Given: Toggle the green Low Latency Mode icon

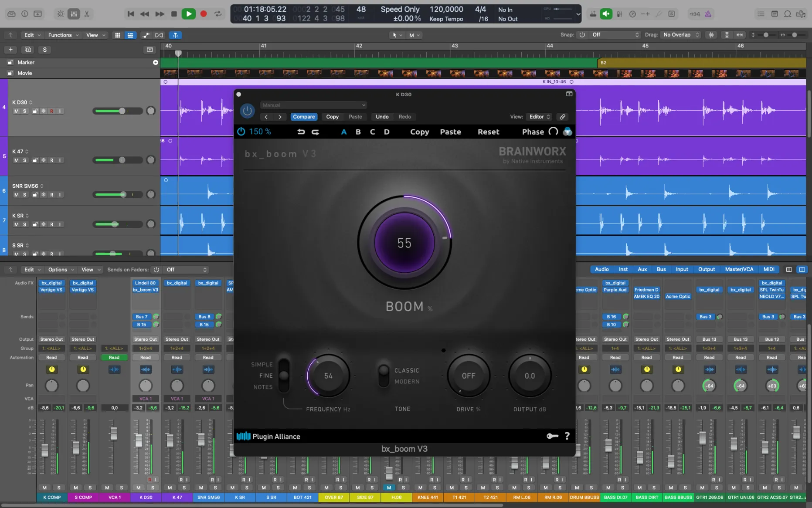Looking at the screenshot, I should 606,14.
